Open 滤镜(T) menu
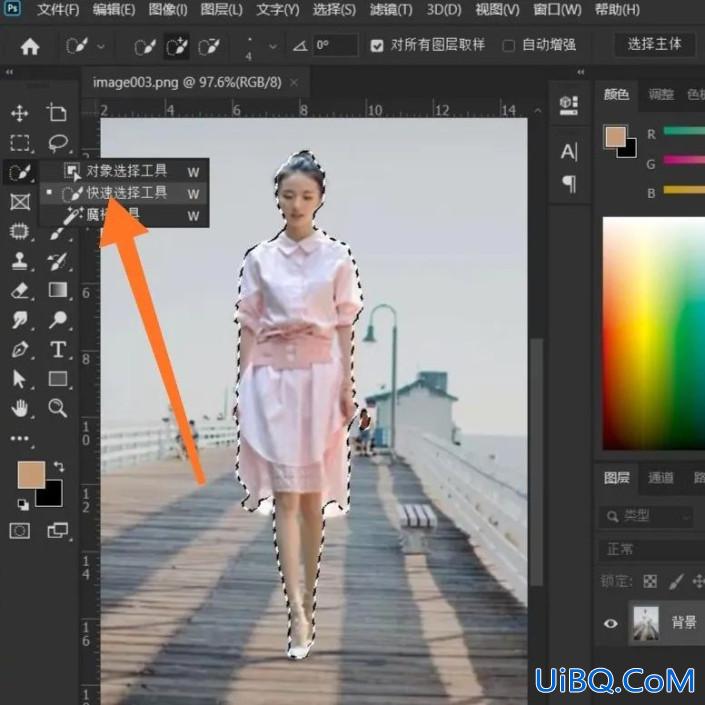The width and height of the screenshot is (705, 705). pos(391,9)
